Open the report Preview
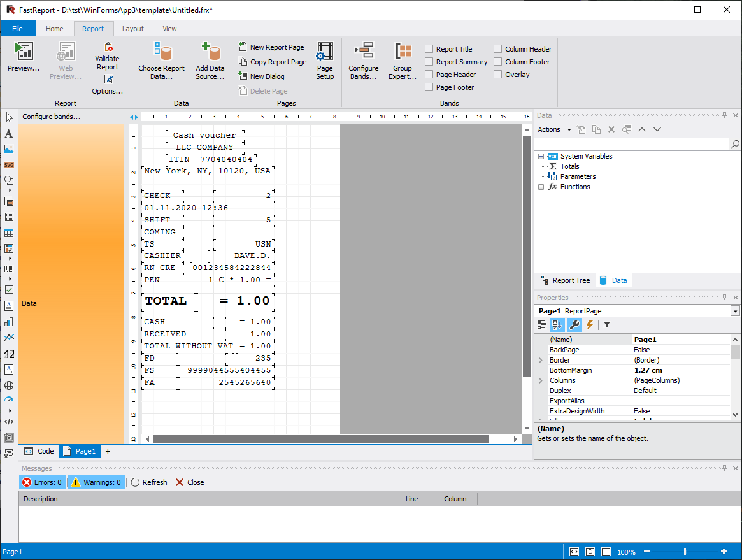The width and height of the screenshot is (742, 560). pos(24,57)
